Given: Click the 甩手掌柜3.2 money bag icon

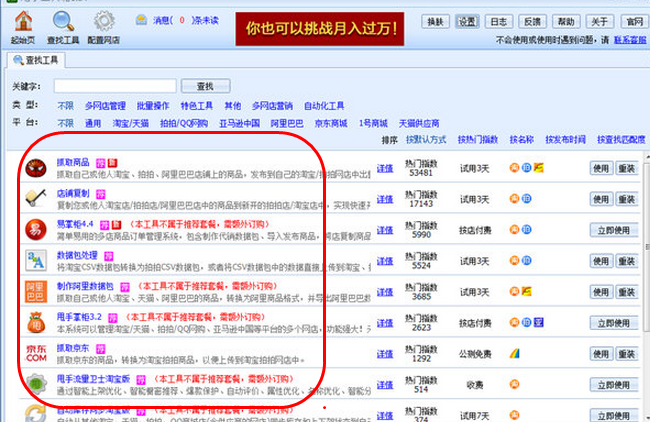Looking at the screenshot, I should tap(36, 323).
